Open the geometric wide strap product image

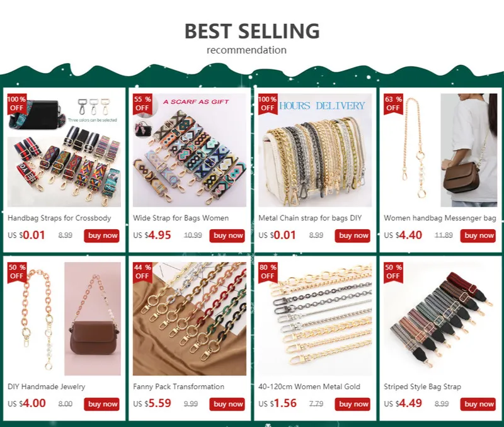pos(190,150)
